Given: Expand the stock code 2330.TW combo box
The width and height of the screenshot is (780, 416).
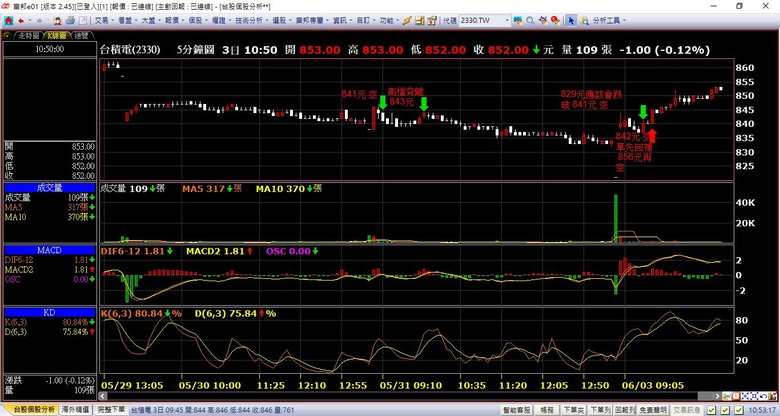Looking at the screenshot, I should [507, 20].
